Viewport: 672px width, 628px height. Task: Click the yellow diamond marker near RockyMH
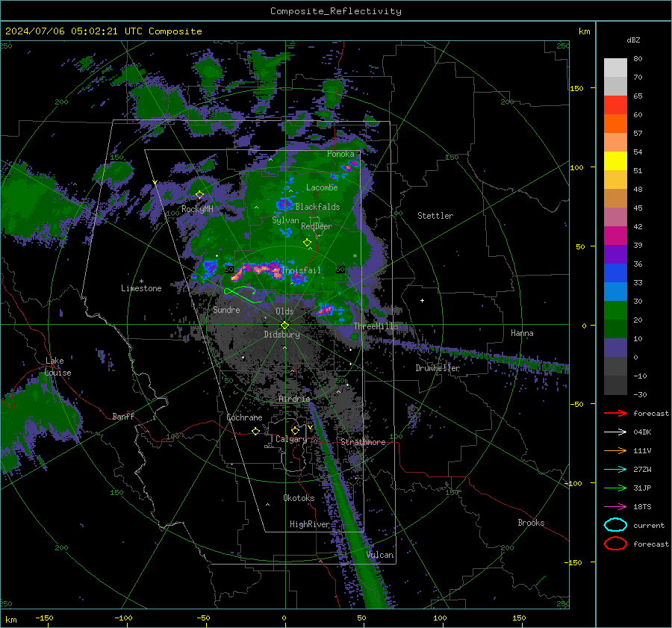pos(199,195)
